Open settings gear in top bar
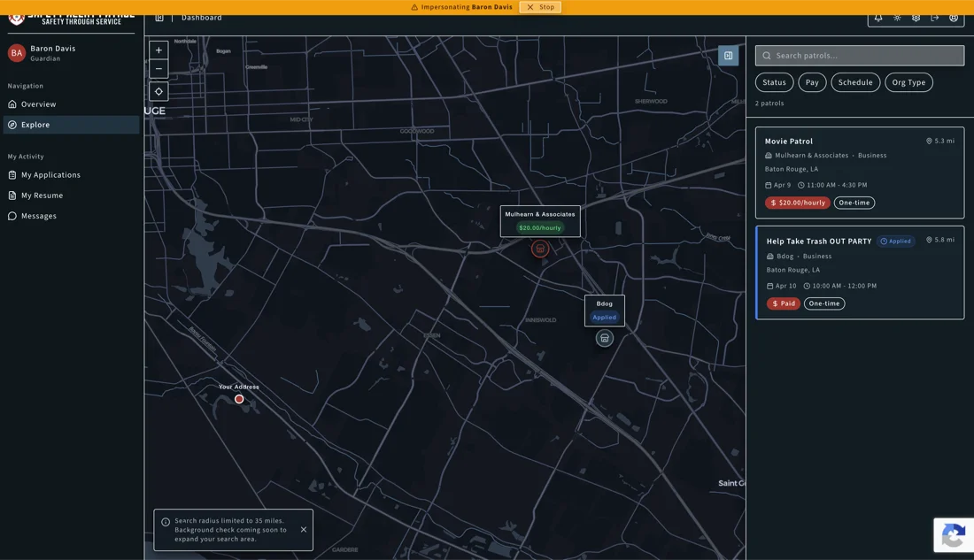The image size is (974, 560). 916,18
